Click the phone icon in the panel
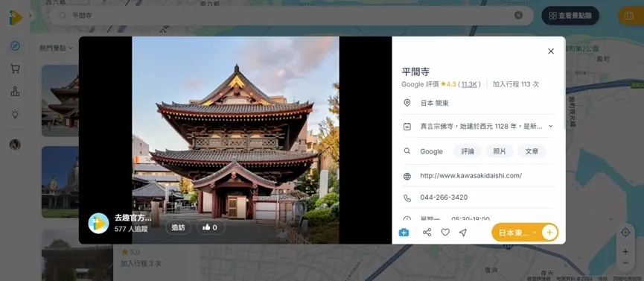Viewport: 644px width, 281px height. pos(407,198)
